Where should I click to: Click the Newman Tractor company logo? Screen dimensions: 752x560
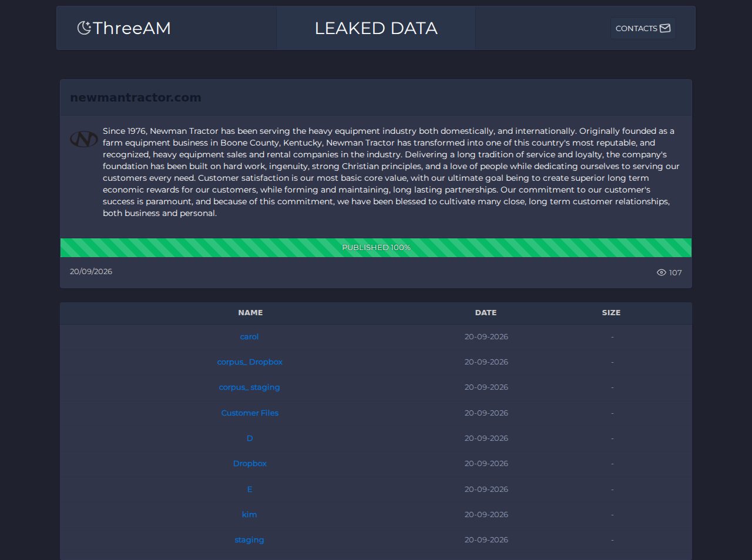point(84,139)
